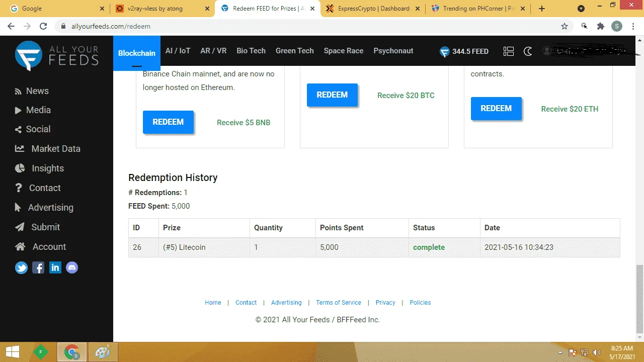
Task: Switch to the v2ray-vless by atong tab
Action: pyautogui.click(x=162, y=9)
